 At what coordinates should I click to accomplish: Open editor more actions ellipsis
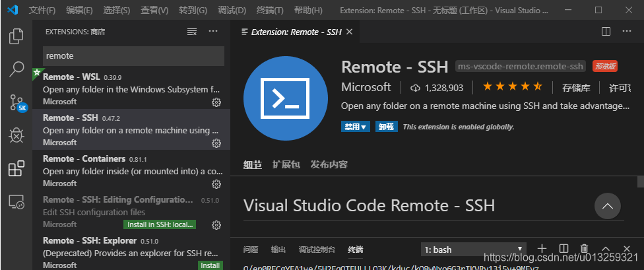pos(626,31)
